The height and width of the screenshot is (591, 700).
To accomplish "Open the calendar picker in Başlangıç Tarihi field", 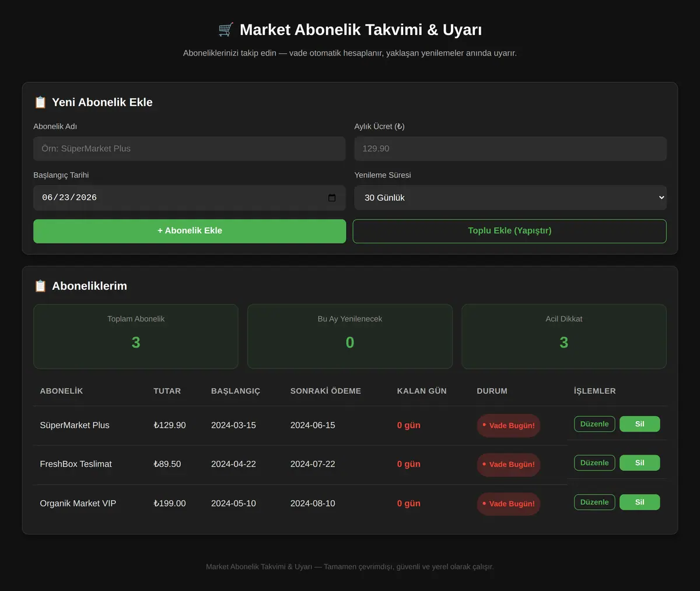I will click(x=332, y=198).
